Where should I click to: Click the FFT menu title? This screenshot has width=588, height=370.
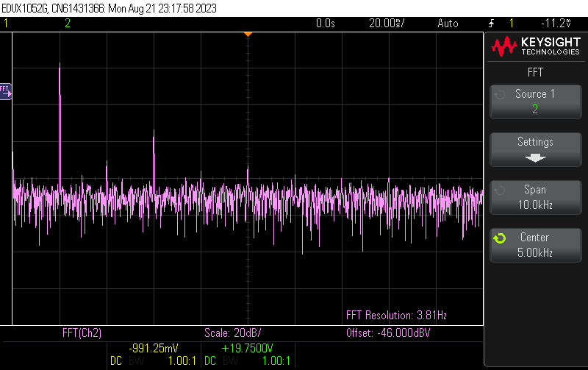click(x=535, y=72)
